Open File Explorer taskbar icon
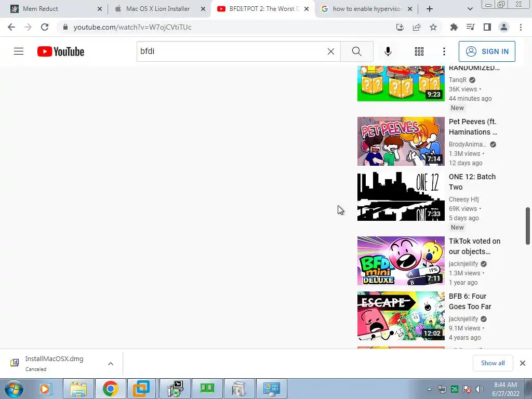The image size is (532, 399). pyautogui.click(x=78, y=389)
